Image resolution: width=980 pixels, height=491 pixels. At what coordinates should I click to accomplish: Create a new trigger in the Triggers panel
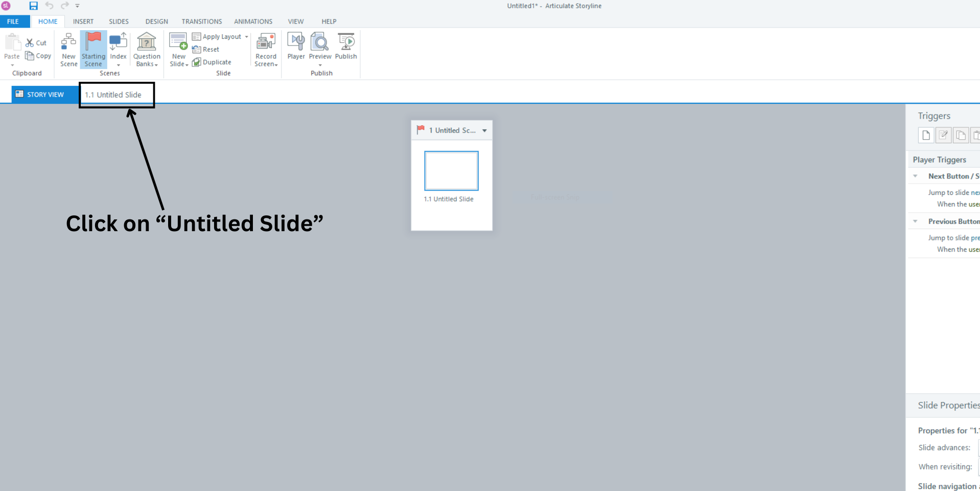pos(926,135)
